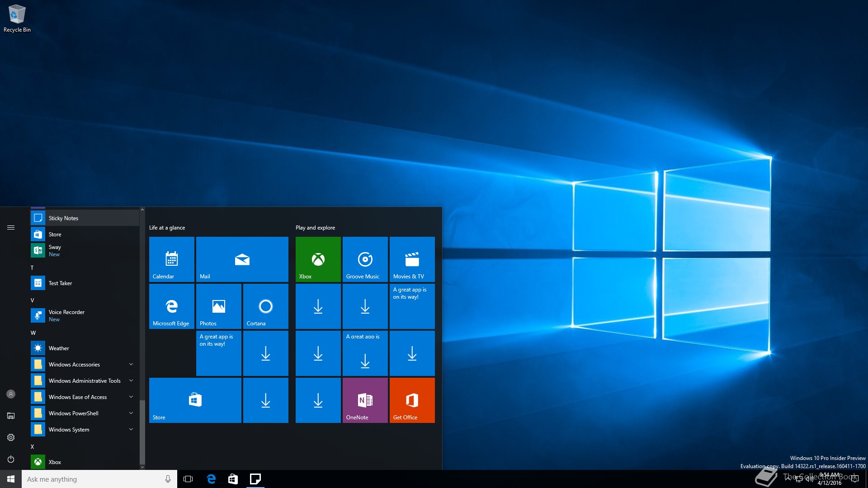The image size is (868, 488).
Task: Open Weather in the app list
Action: [85, 348]
